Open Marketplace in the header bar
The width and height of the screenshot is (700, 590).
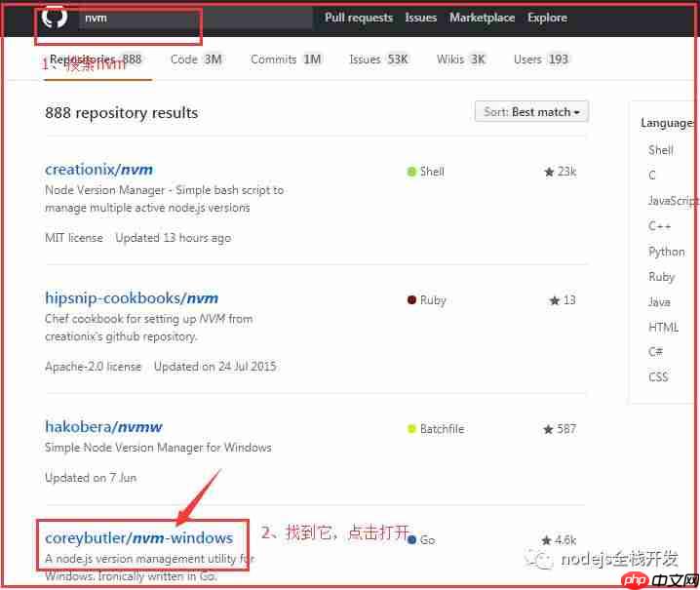point(482,18)
